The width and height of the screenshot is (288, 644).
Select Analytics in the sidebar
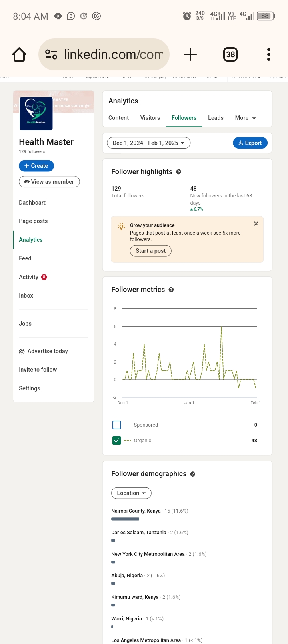coord(31,240)
